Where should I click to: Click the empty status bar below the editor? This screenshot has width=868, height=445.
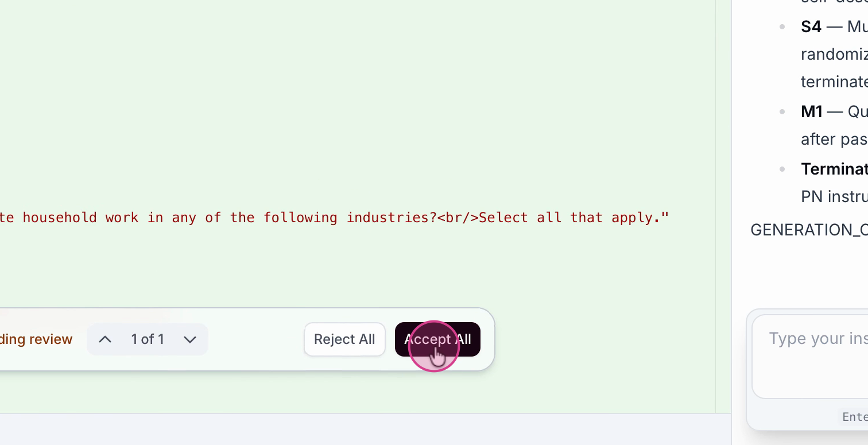point(365,429)
